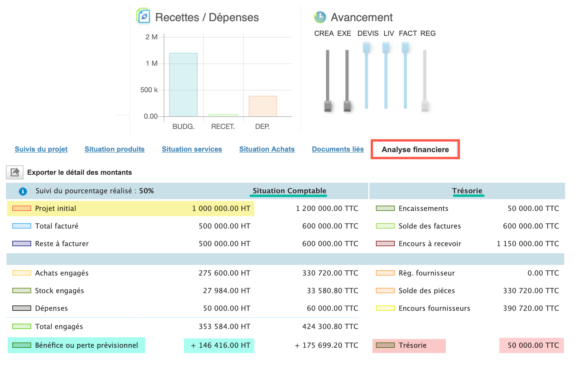Click the blue info icon beside Suivi
The height and width of the screenshot is (366, 588).
[23, 191]
